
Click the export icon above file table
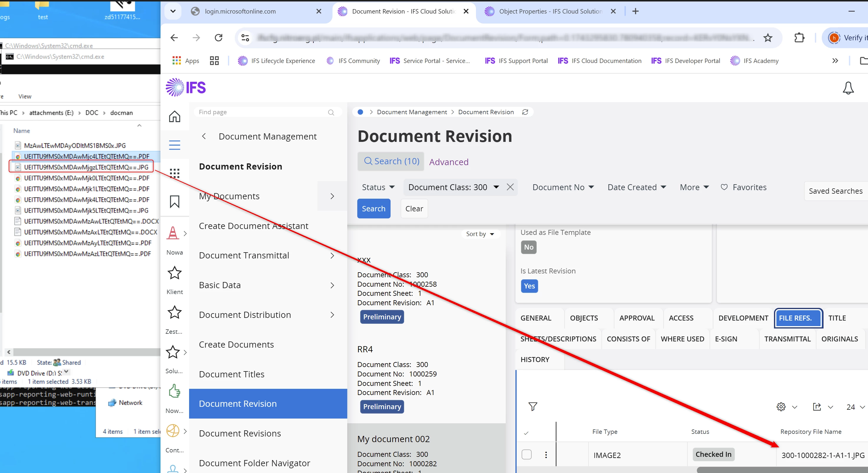(817, 407)
